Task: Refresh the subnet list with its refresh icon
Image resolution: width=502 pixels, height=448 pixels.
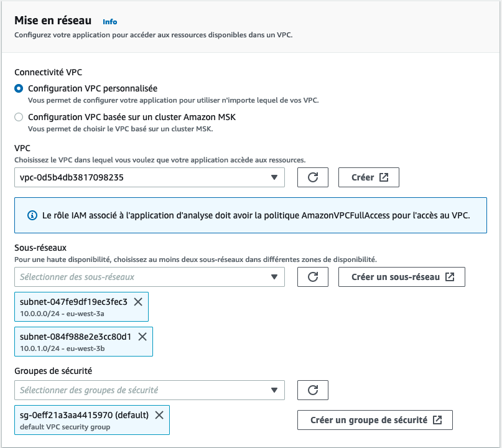Action: pyautogui.click(x=312, y=277)
